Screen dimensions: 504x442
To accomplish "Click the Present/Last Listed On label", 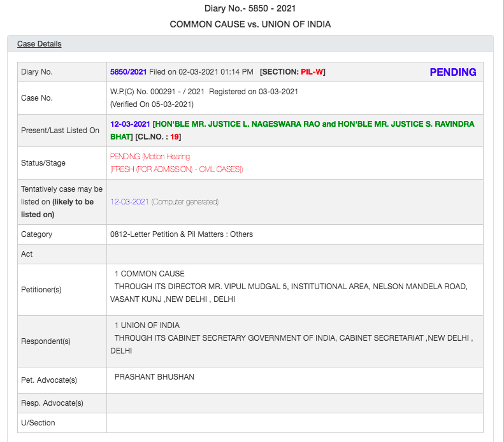I will pos(60,131).
